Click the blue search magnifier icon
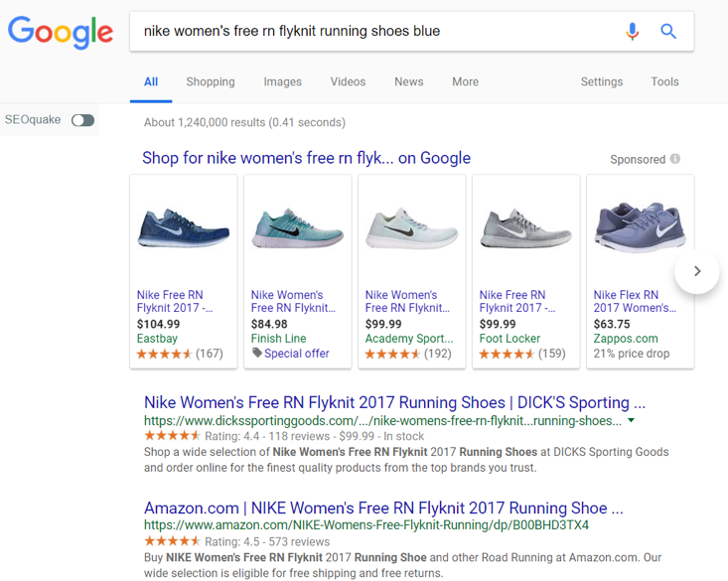The image size is (728, 581). coord(668,32)
